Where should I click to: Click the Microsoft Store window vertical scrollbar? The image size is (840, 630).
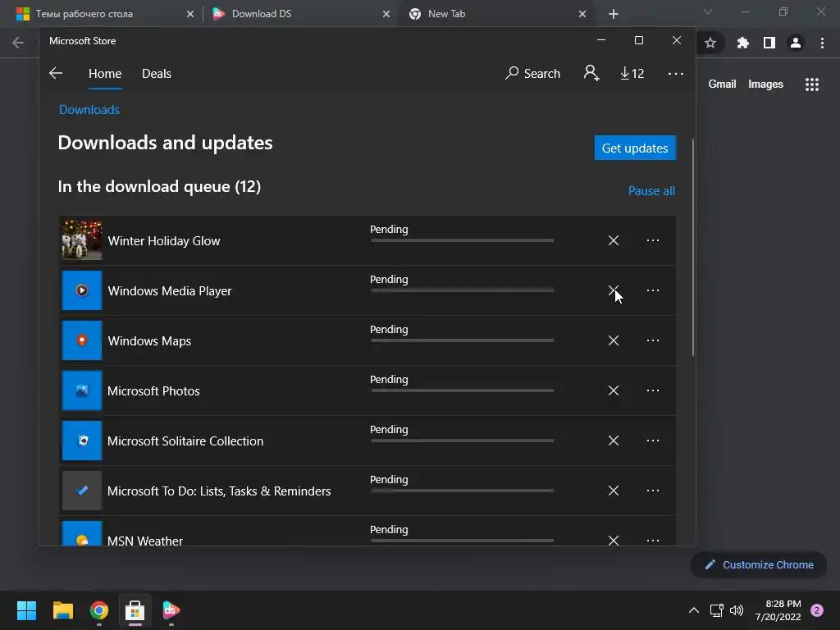point(692,248)
